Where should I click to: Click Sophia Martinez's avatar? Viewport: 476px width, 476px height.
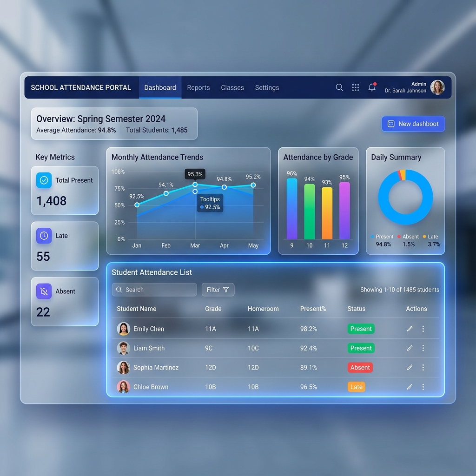(x=124, y=368)
